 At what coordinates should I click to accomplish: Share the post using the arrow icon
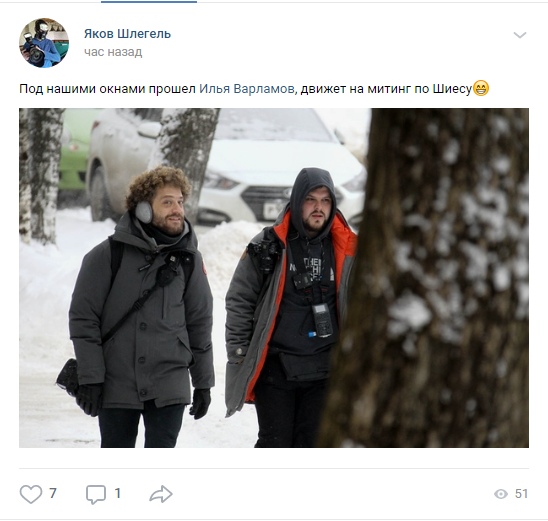coord(161,494)
